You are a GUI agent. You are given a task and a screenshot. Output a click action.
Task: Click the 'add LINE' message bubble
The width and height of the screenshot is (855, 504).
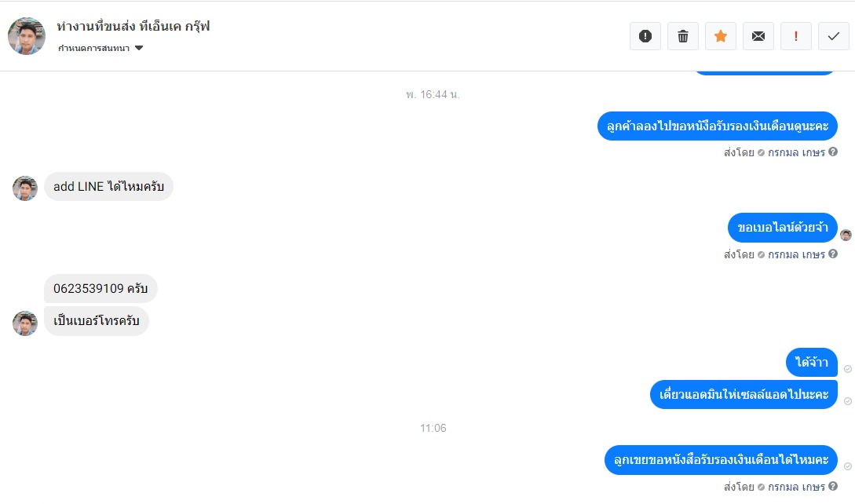(108, 187)
